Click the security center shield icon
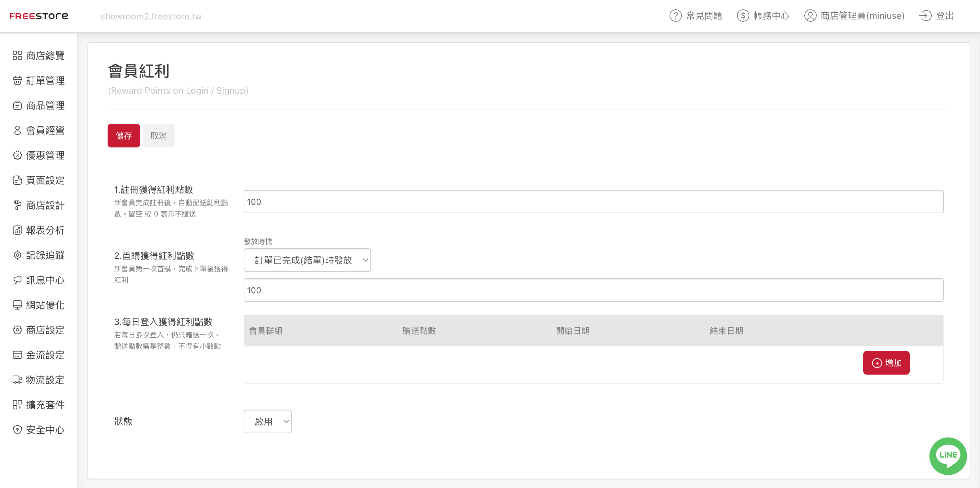 pos(17,430)
